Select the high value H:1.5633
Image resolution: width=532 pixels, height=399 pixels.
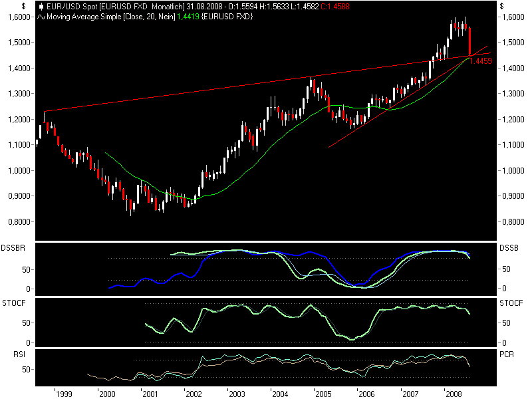[x=274, y=7]
